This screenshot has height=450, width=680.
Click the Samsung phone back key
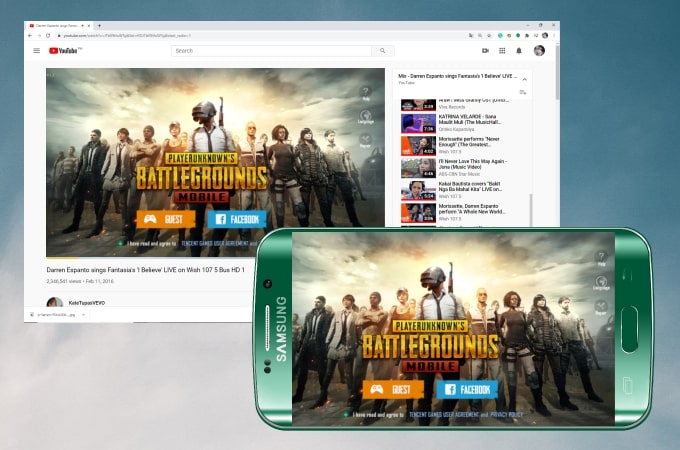627,274
